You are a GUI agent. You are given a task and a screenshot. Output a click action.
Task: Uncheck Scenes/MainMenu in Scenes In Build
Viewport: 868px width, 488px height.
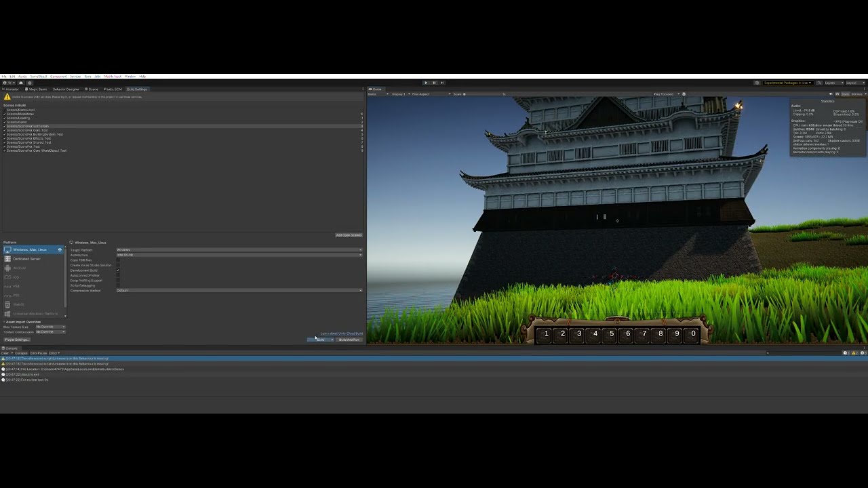(4, 114)
